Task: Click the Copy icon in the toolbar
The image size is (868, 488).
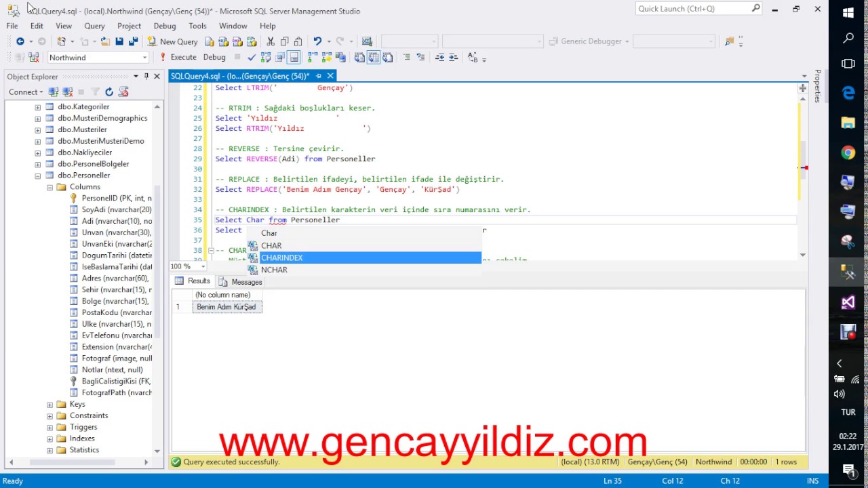Action: [284, 41]
